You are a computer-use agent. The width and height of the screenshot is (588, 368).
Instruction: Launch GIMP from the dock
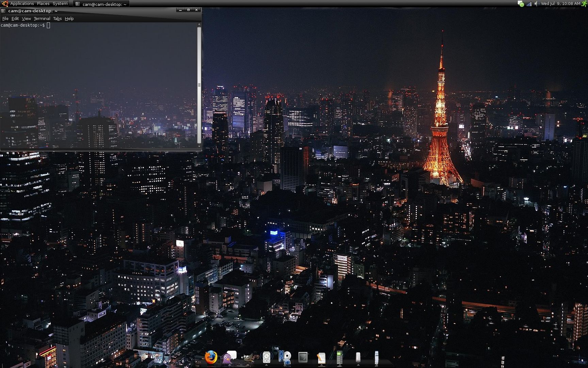(x=247, y=358)
